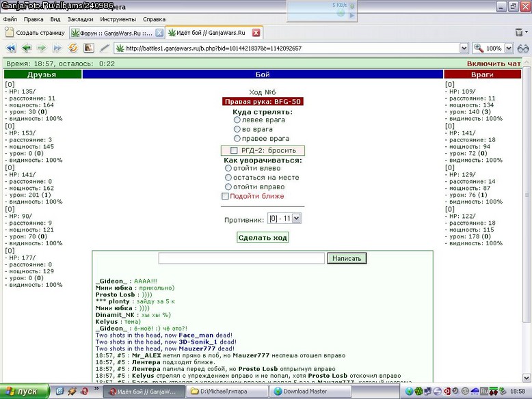Click the glasses fit-to-width icon
This screenshot has height=399, width=532.
pyautogui.click(x=523, y=49)
